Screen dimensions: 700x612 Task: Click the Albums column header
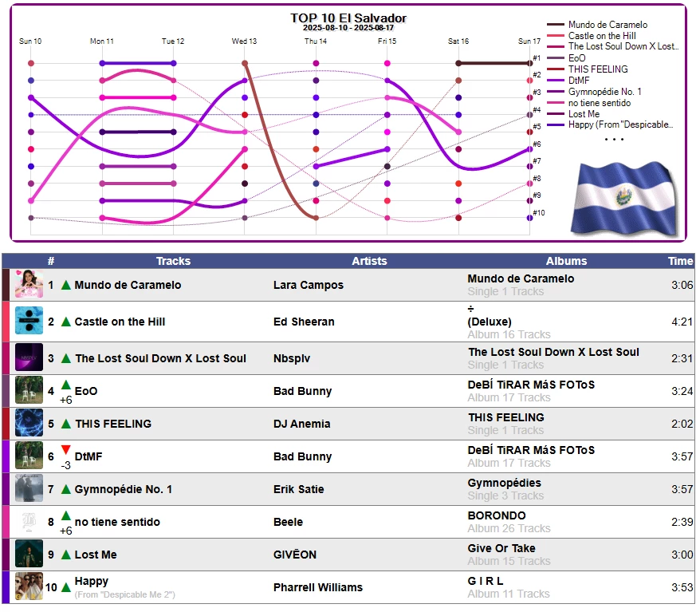coord(567,261)
